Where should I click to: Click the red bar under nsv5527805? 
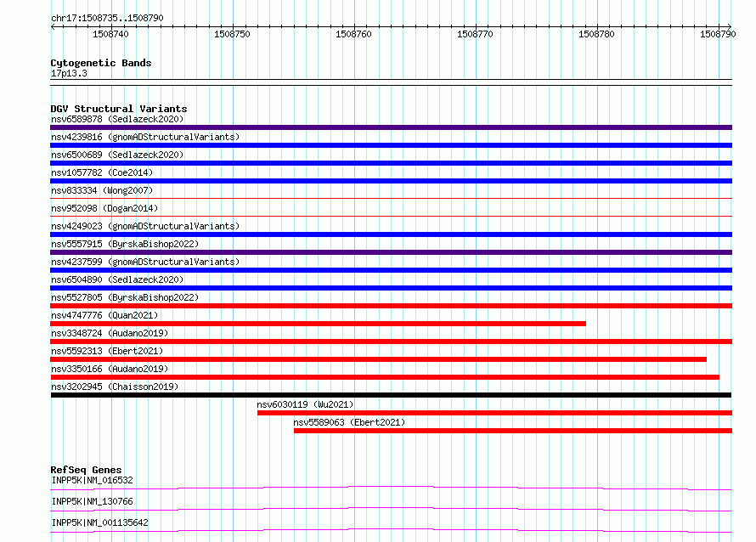pos(391,306)
